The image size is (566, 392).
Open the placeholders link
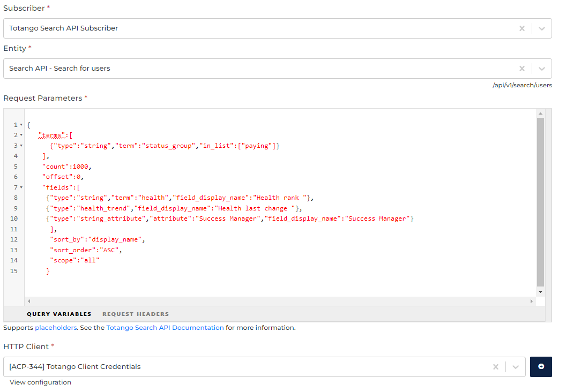pos(56,328)
